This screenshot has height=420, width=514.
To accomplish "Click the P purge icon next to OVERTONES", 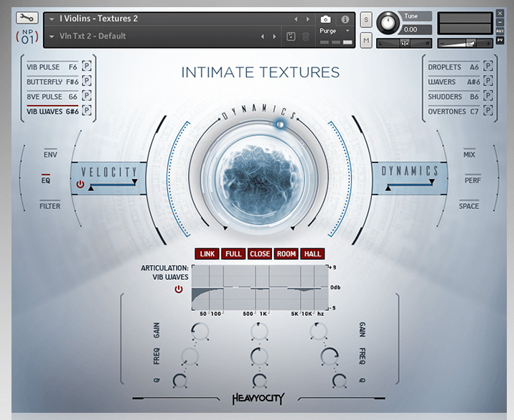I will (488, 111).
